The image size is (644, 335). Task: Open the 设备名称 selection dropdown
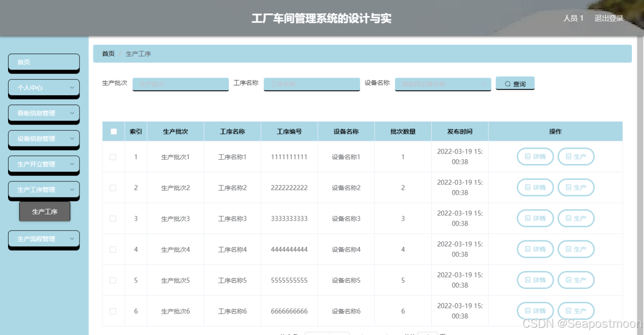[x=442, y=84]
